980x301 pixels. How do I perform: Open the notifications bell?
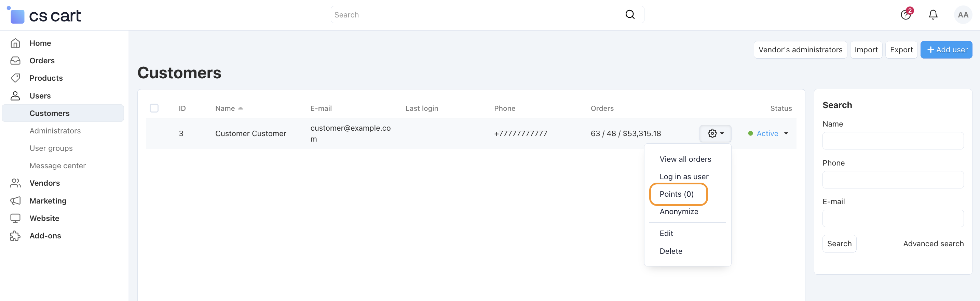click(x=933, y=14)
